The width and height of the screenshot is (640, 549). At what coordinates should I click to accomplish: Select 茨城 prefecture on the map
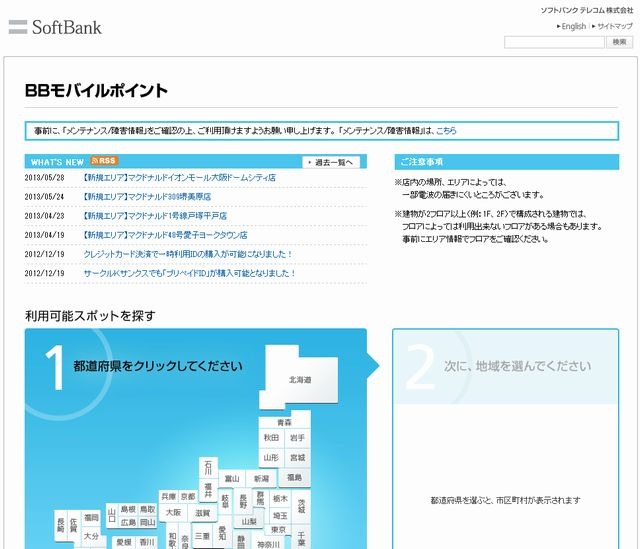tap(301, 506)
